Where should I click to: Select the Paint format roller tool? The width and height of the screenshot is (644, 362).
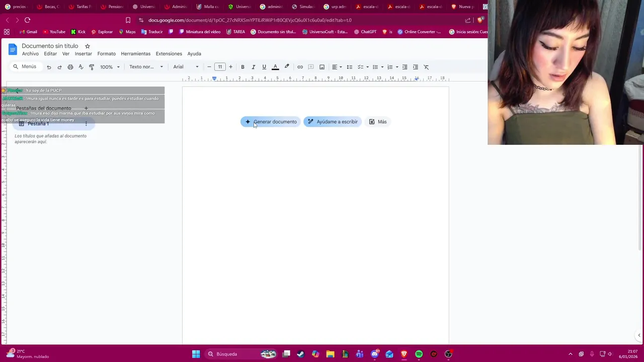click(92, 67)
